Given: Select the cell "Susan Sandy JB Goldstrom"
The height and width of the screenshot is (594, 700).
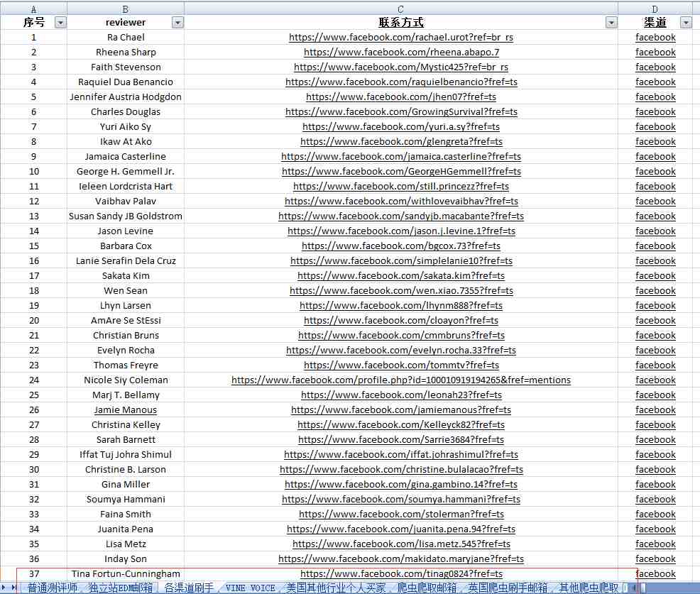Looking at the screenshot, I should [126, 216].
